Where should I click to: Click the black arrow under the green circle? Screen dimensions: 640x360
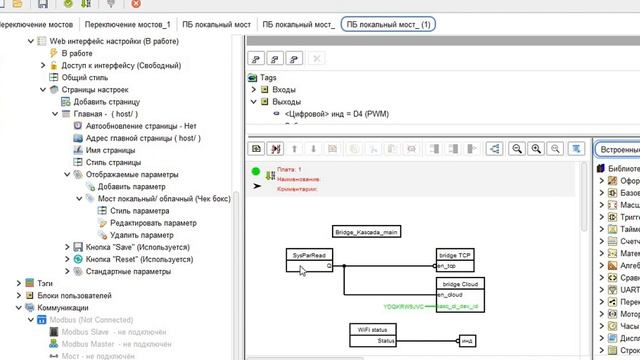(257, 186)
